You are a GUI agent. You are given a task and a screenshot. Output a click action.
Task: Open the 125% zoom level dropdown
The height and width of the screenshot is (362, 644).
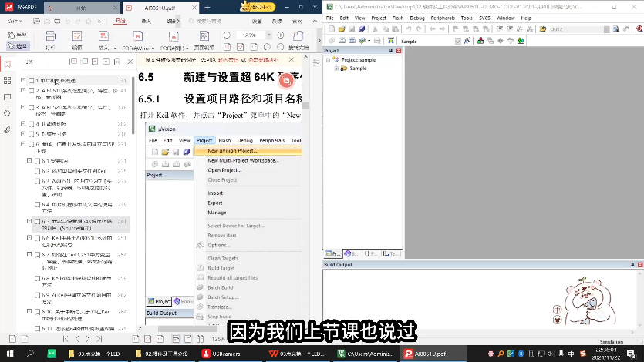(268, 35)
